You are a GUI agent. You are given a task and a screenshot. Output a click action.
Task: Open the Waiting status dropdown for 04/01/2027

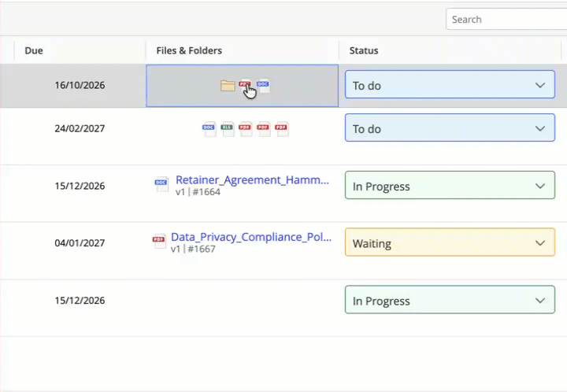(x=450, y=242)
